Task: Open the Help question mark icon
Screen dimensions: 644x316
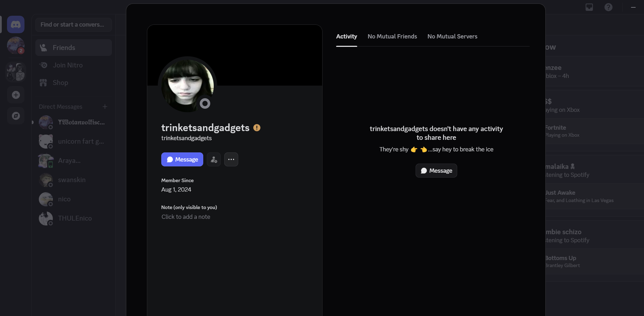Action: 609,7
